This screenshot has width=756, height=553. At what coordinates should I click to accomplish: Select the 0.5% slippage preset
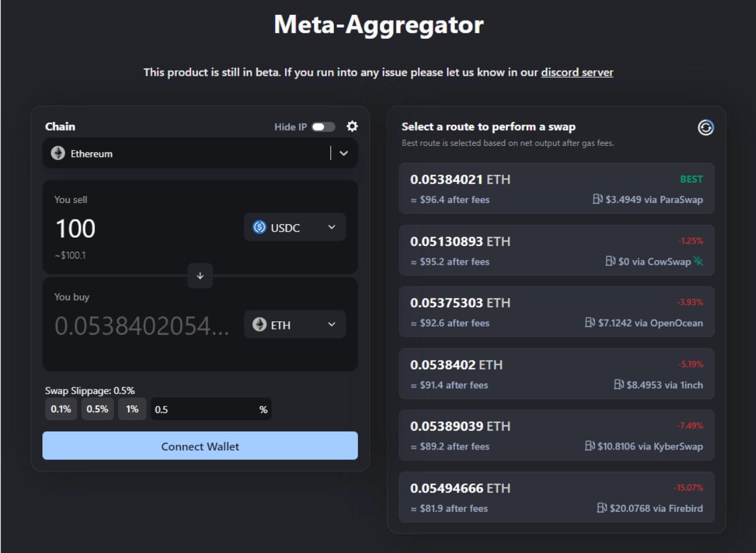pos(97,409)
